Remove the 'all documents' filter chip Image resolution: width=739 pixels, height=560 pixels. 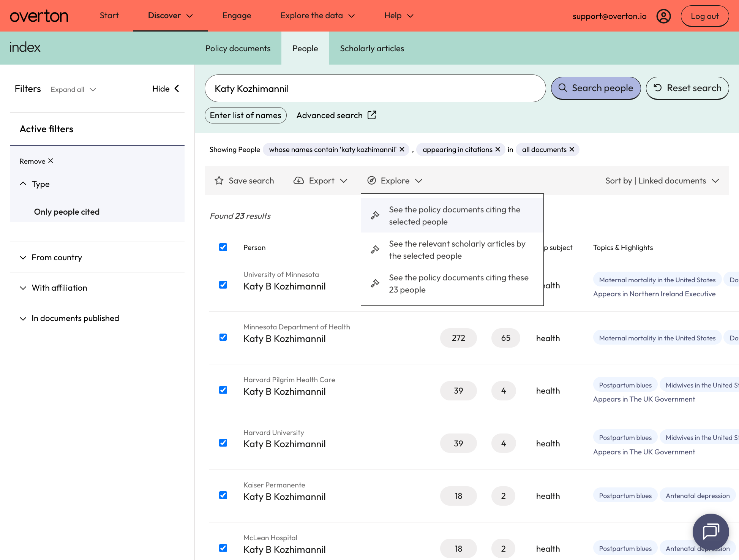(572, 149)
